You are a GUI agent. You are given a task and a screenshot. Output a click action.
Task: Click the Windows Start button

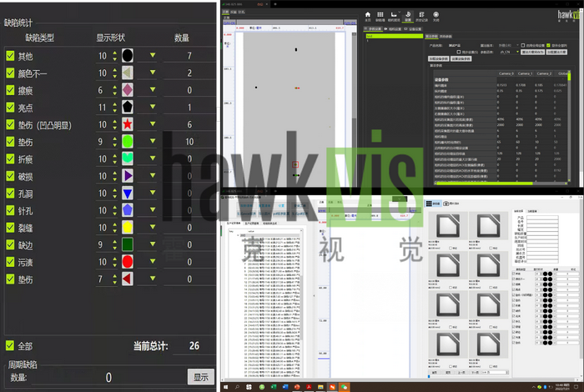tap(226, 387)
